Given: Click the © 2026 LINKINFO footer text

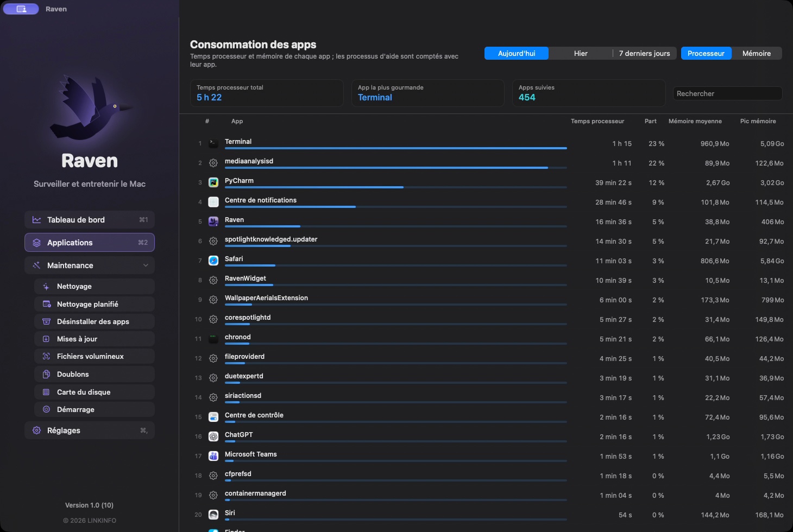Looking at the screenshot, I should pyautogui.click(x=90, y=521).
